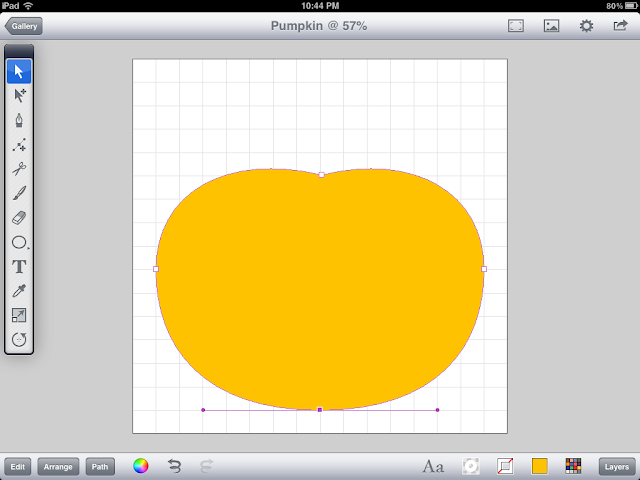Tap the right bezier handle dot
The width and height of the screenshot is (640, 480).
(x=438, y=410)
